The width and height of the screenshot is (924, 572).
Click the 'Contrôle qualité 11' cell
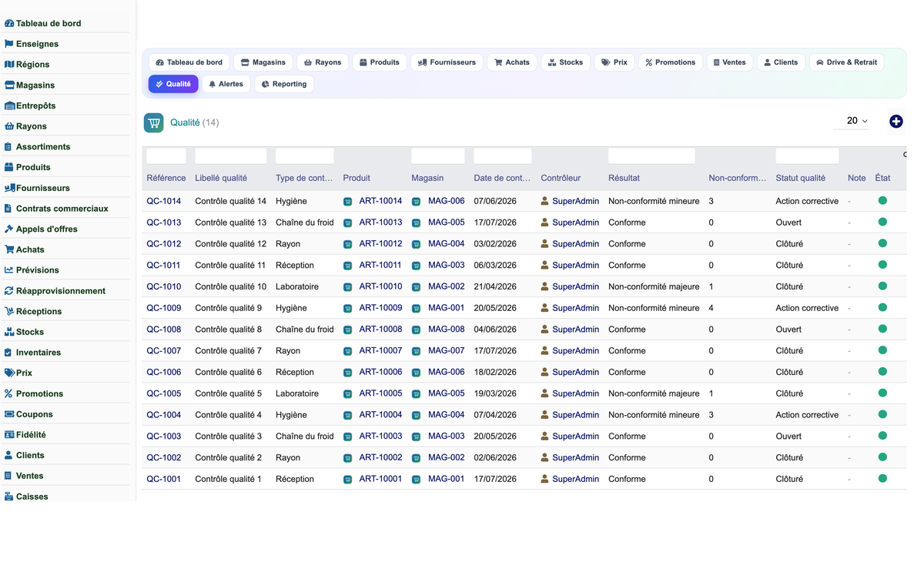pos(230,265)
